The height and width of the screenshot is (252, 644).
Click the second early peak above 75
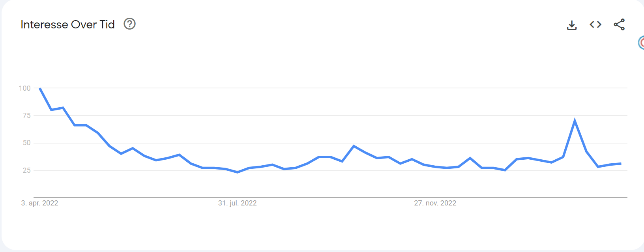coord(63,108)
